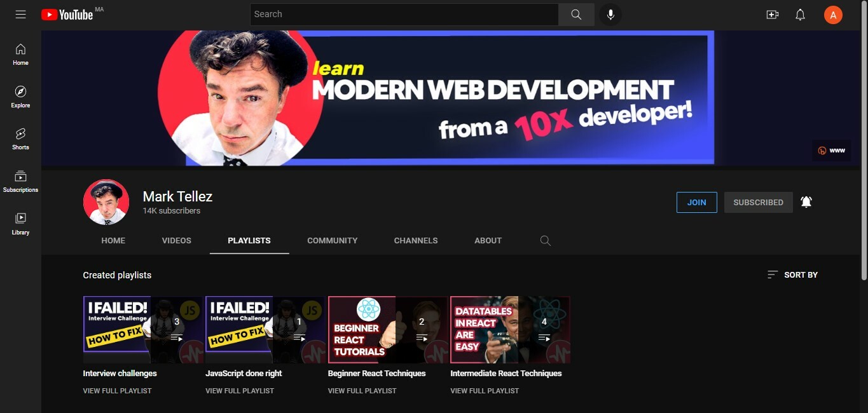View full playlist for JavaScript done right
868x413 pixels.
[240, 391]
